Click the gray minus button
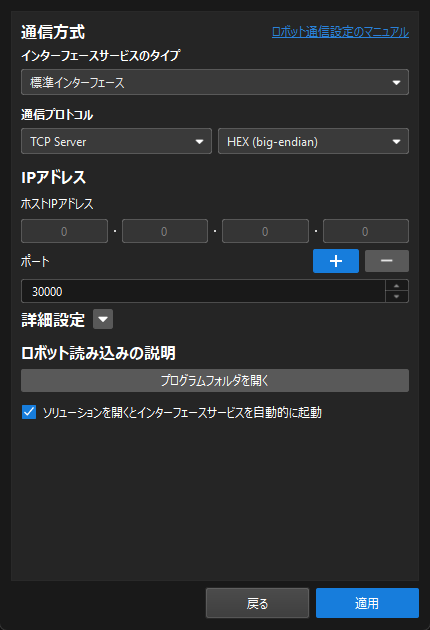Screen dimensions: 430x630 click(387, 261)
